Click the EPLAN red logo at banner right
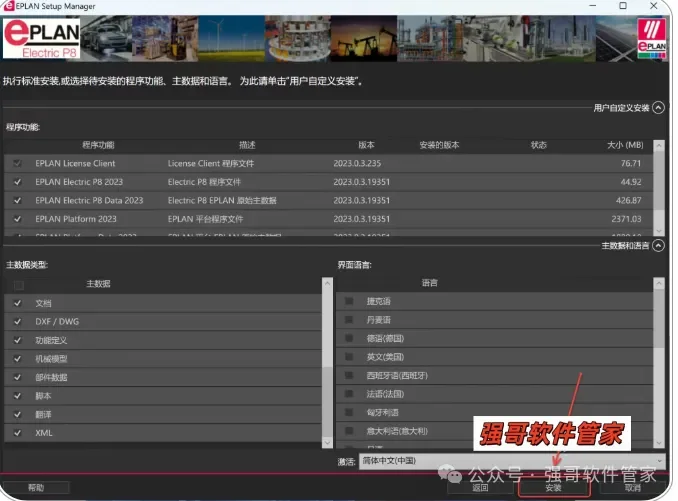Image resolution: width=678 pixels, height=501 pixels. coord(652,38)
